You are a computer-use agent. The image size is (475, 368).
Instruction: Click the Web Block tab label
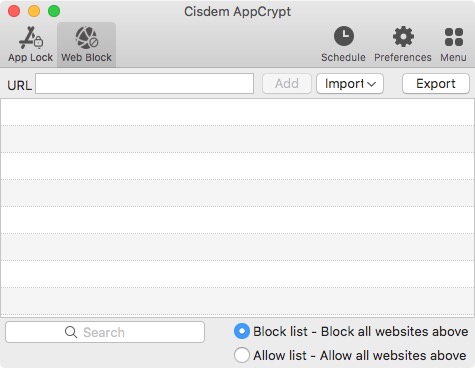pos(86,57)
